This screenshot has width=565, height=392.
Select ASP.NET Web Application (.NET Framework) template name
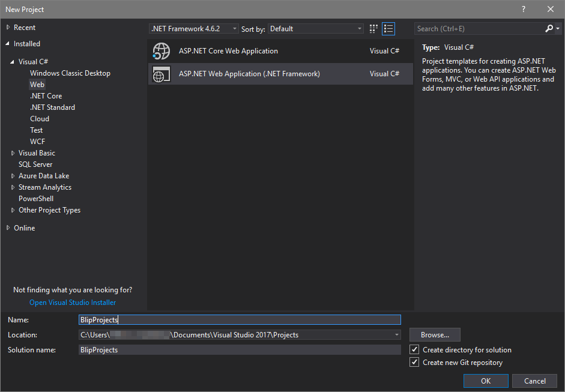249,73
